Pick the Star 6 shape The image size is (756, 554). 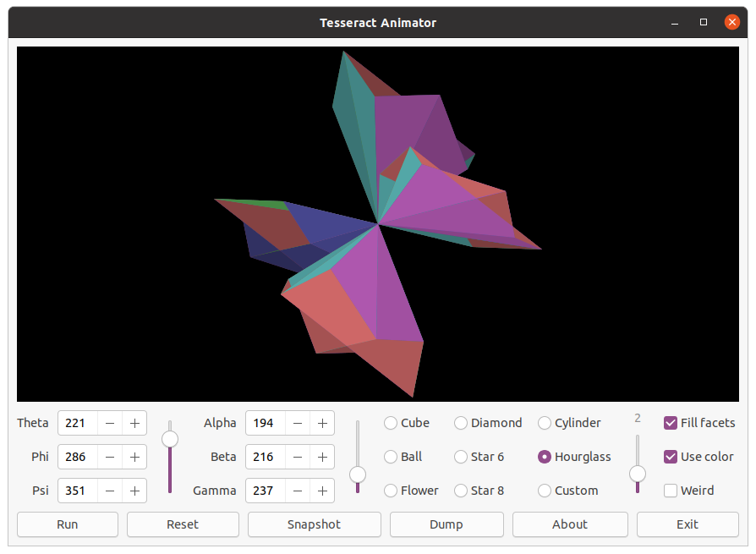click(479, 457)
